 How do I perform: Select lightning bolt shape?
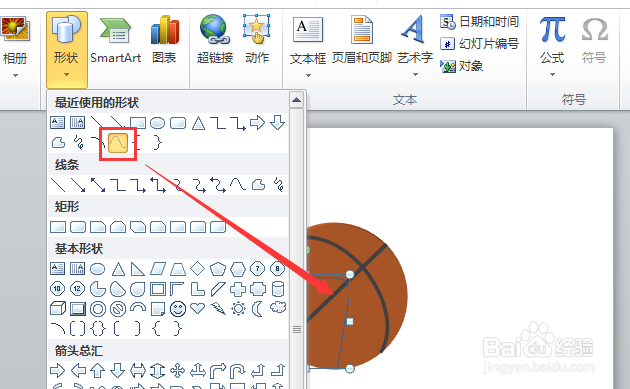pos(218,309)
